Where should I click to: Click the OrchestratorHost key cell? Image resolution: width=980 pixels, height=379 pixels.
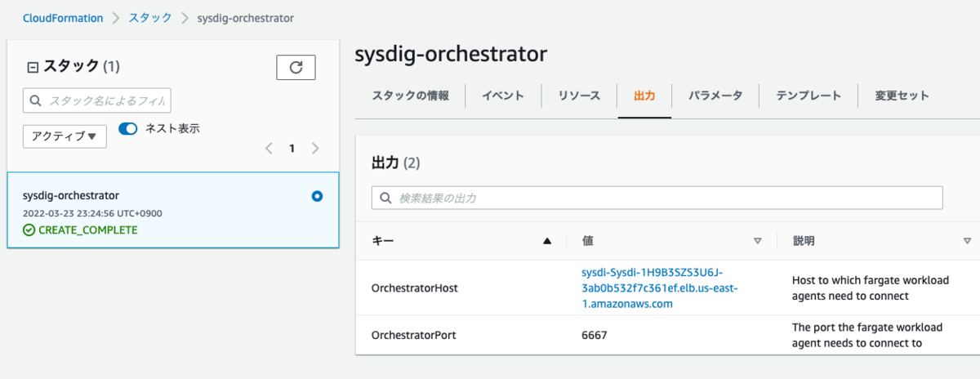(x=414, y=288)
